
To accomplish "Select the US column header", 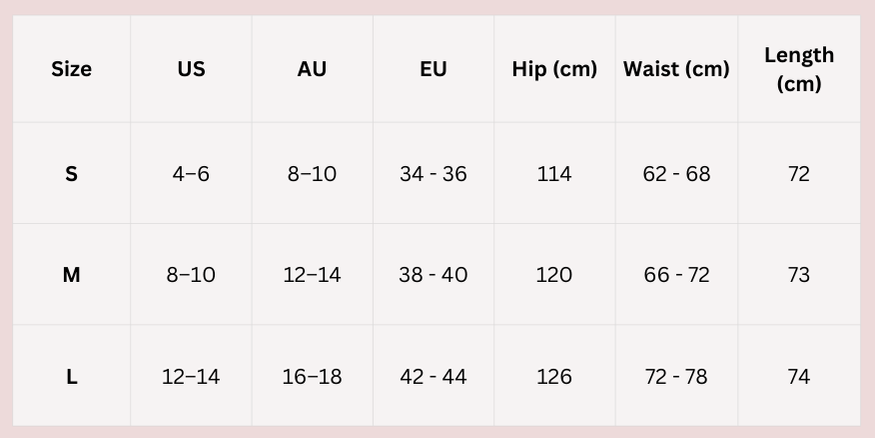I will 191,69.
